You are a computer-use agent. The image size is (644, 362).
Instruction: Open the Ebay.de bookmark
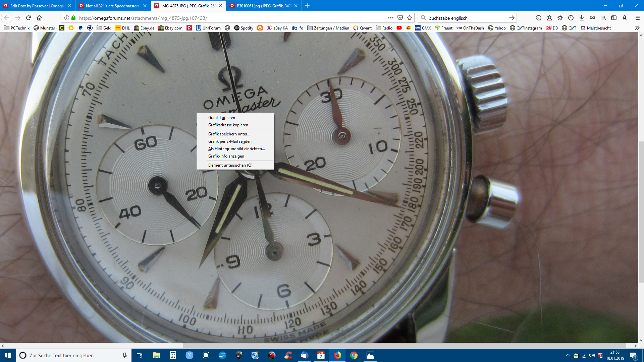[144, 28]
